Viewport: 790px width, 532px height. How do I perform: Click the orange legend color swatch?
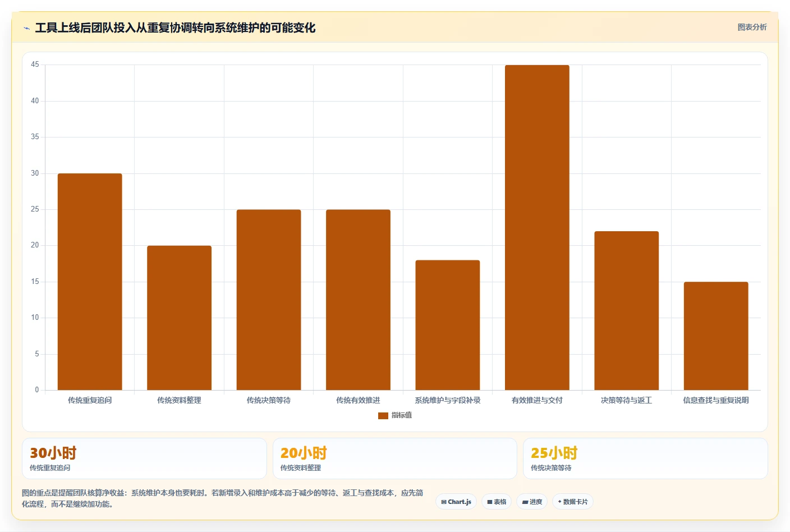(x=383, y=416)
